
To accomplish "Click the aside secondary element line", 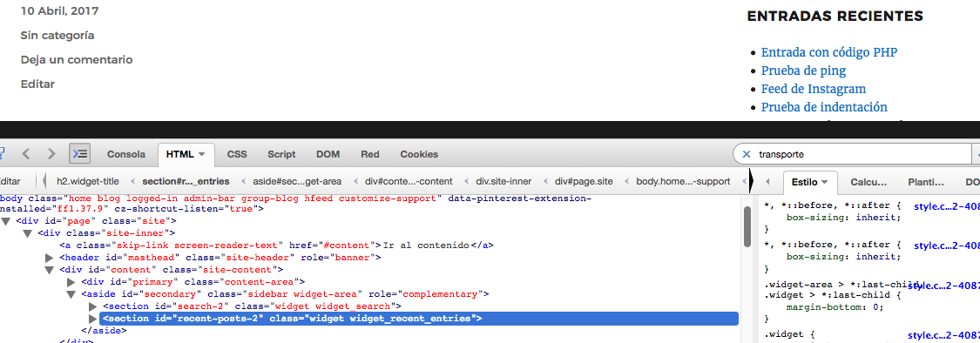I will pyautogui.click(x=285, y=294).
